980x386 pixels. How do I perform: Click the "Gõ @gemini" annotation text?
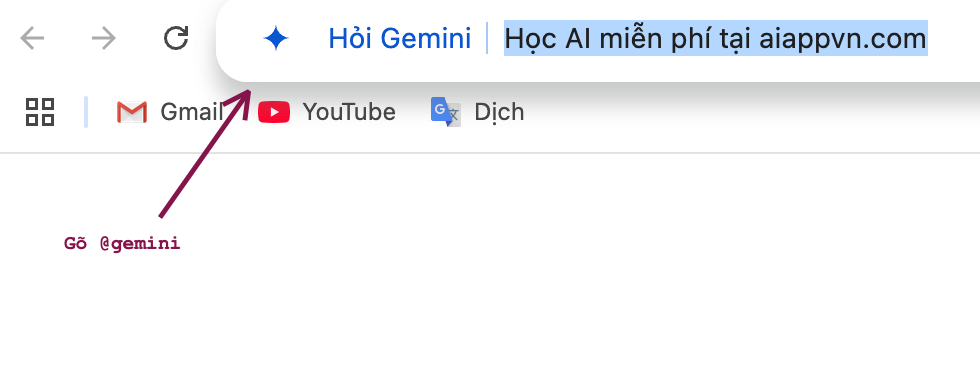pyautogui.click(x=122, y=243)
